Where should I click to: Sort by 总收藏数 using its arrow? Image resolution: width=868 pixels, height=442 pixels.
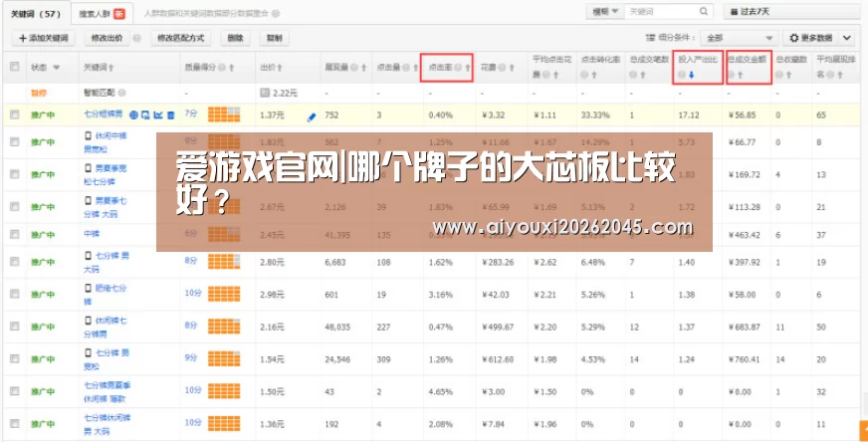(788, 75)
